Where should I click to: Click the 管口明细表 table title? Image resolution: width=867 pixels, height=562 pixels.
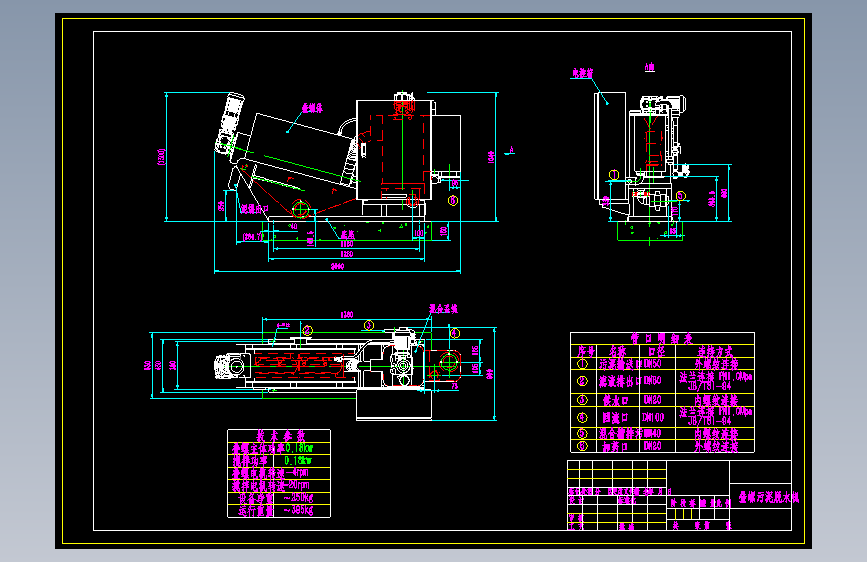pos(661,338)
